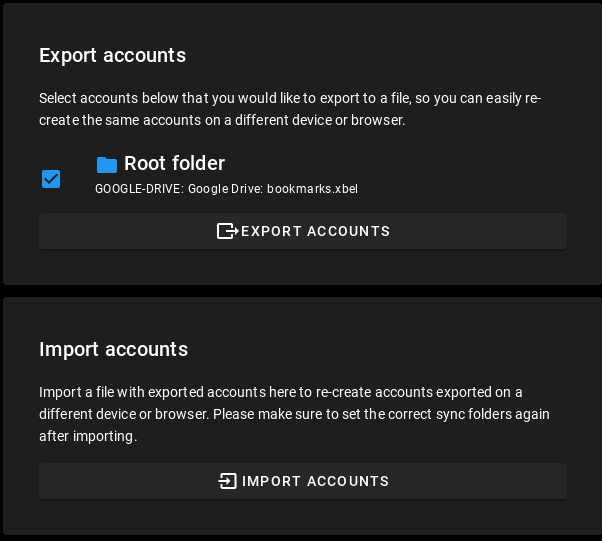Click the GOOGLE-DRIVE account type label

[x=138, y=189]
